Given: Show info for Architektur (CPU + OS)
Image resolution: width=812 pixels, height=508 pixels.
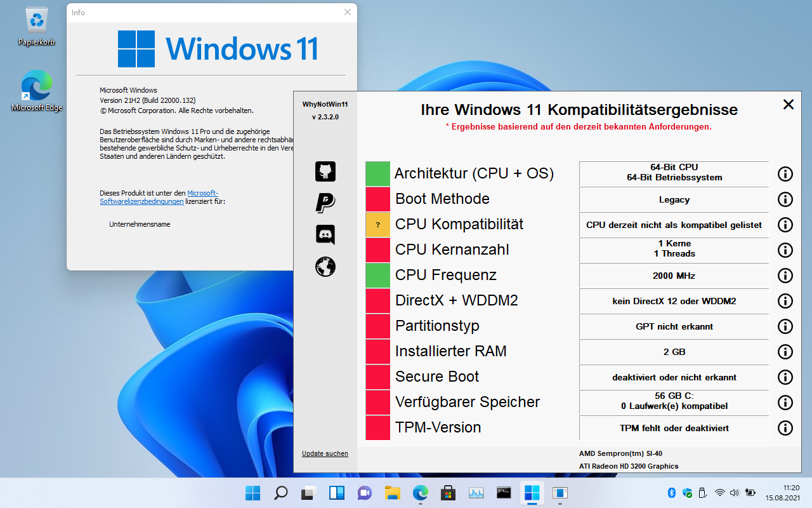Looking at the screenshot, I should (785, 173).
